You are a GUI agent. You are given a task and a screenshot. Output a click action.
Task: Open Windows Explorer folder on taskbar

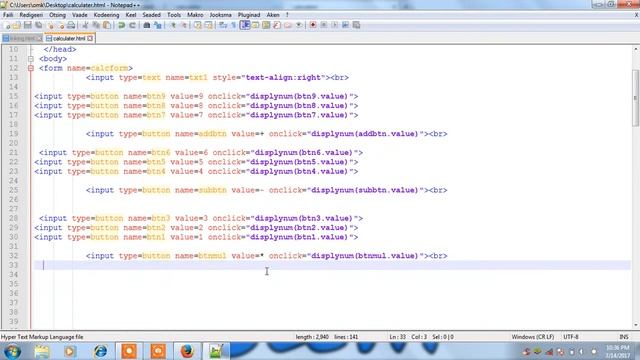(41, 351)
